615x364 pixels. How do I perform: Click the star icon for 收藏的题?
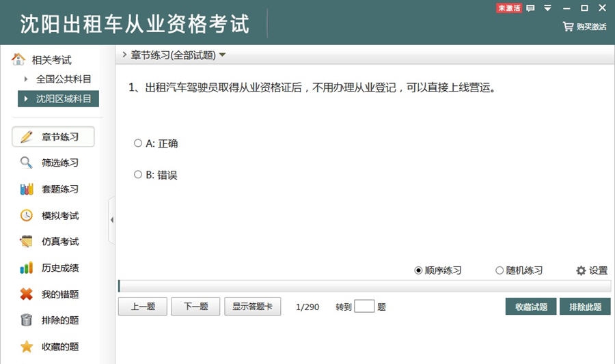click(26, 346)
